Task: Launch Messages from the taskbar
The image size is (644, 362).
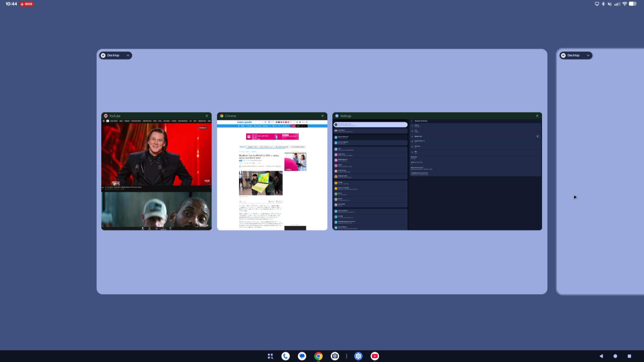Action: tap(302, 356)
